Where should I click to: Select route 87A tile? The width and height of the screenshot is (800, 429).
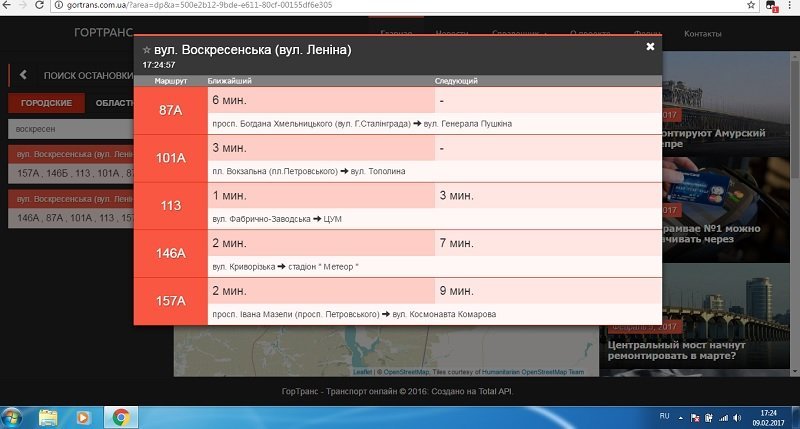[170, 111]
